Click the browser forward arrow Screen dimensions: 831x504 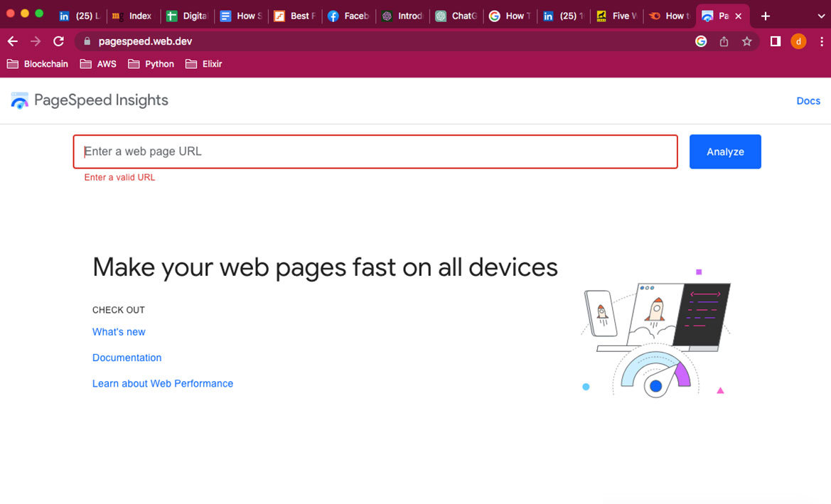coord(36,41)
